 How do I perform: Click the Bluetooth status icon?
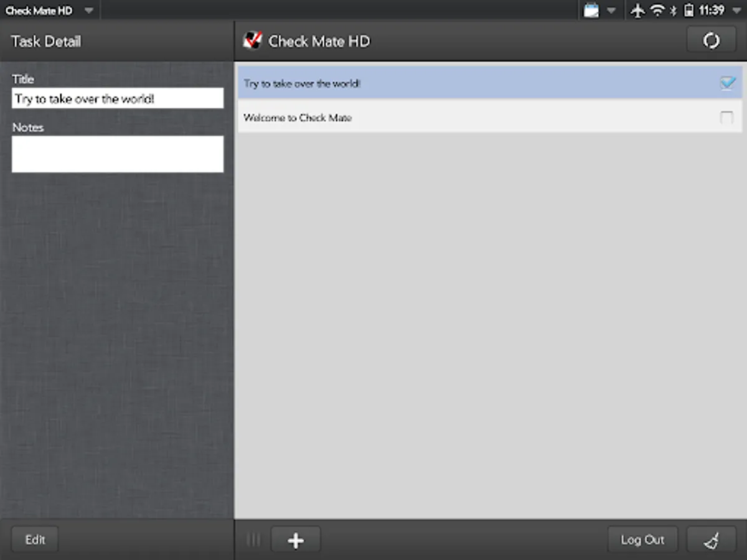click(x=673, y=10)
